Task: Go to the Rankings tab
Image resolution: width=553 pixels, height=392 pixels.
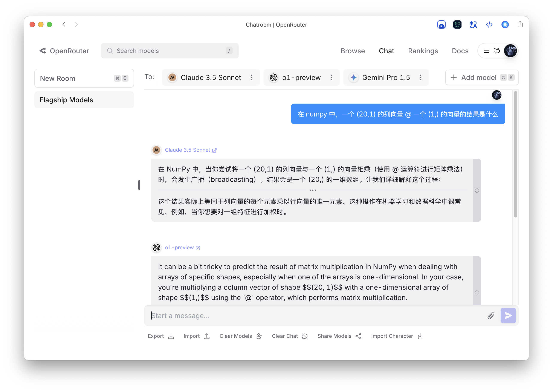Action: pyautogui.click(x=423, y=51)
